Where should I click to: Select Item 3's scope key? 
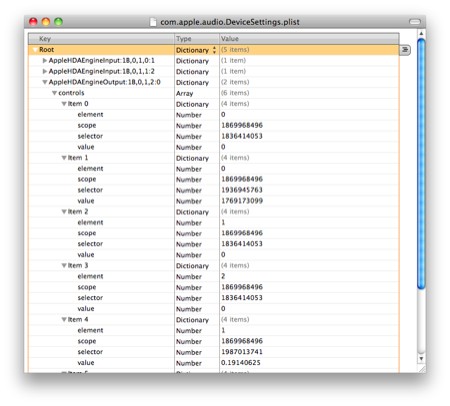click(87, 287)
